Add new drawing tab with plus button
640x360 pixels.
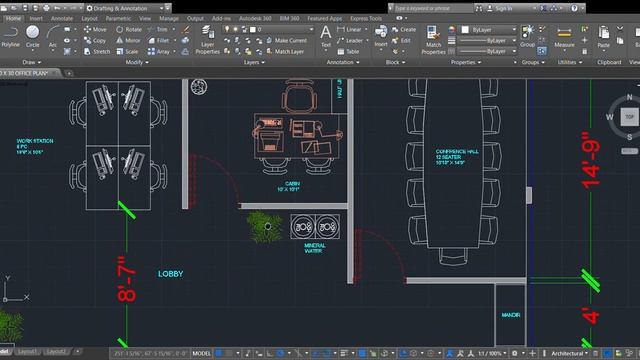point(69,73)
